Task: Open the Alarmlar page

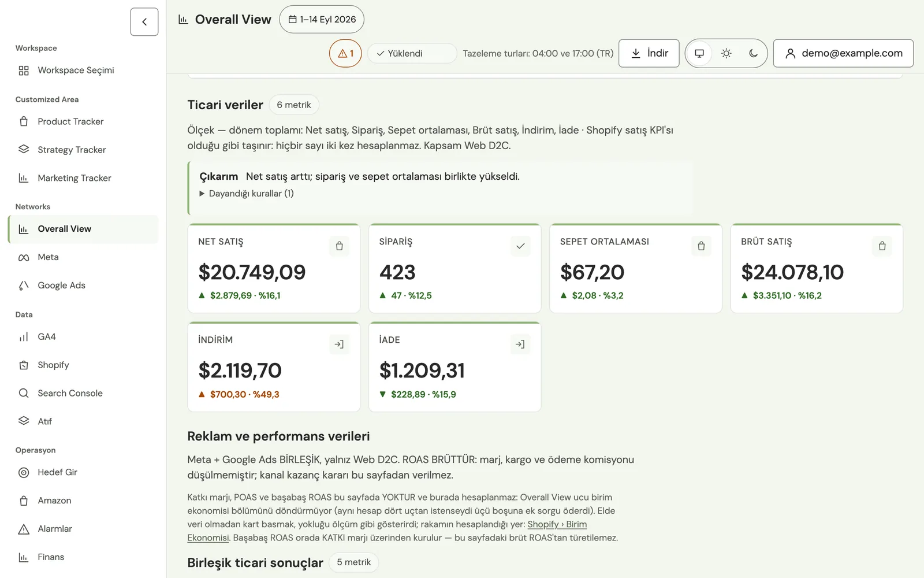Action: pyautogui.click(x=83, y=529)
